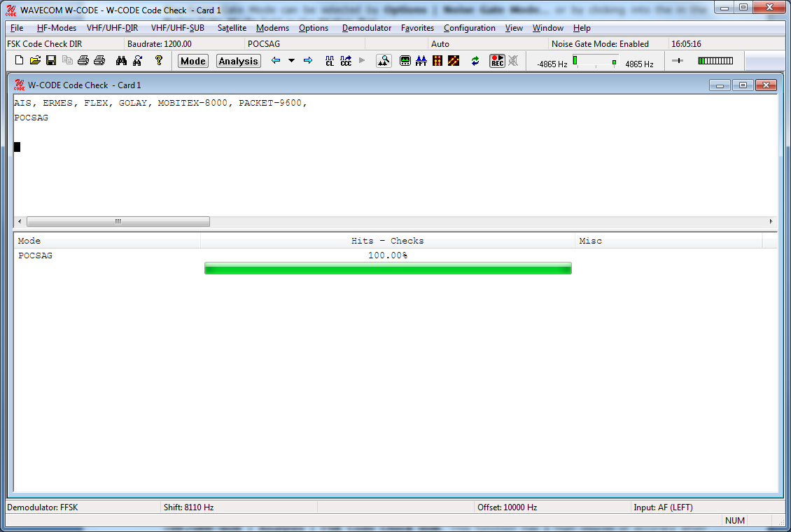Viewport: 791px width, 532px height.
Task: Open the Configuration menu
Action: [x=470, y=28]
